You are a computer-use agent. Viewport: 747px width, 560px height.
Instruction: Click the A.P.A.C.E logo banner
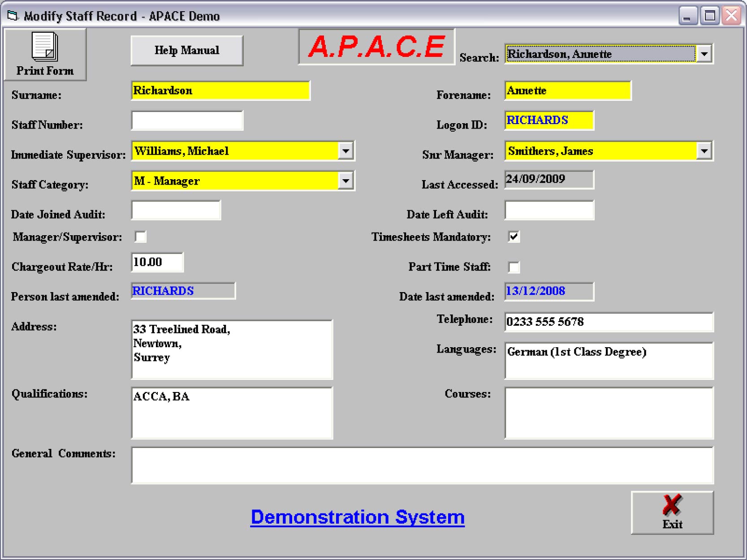point(376,47)
